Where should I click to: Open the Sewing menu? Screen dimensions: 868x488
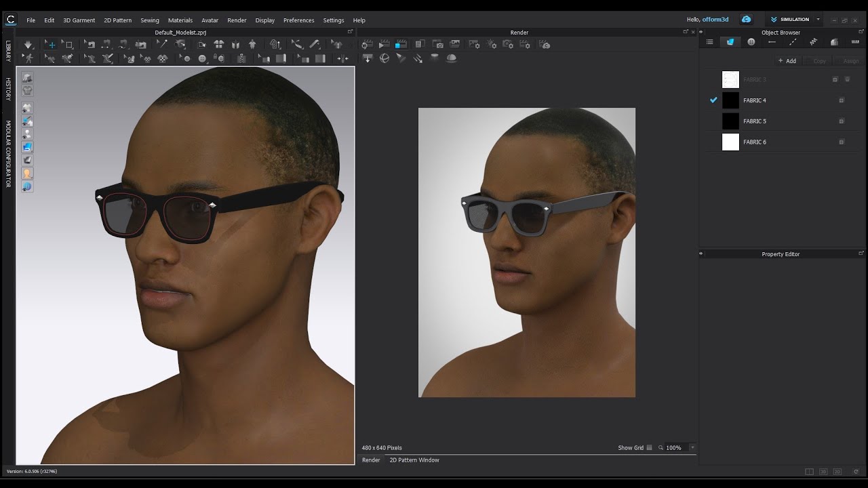coord(150,20)
